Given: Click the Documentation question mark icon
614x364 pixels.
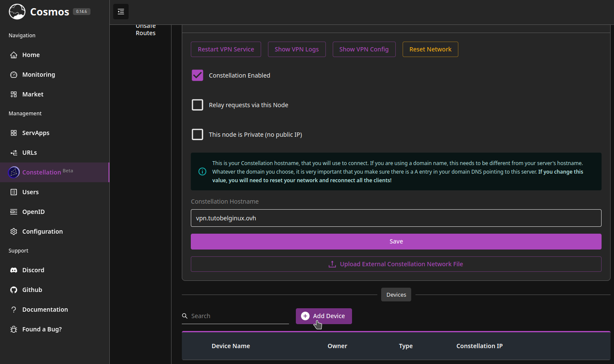Looking at the screenshot, I should click(x=14, y=310).
